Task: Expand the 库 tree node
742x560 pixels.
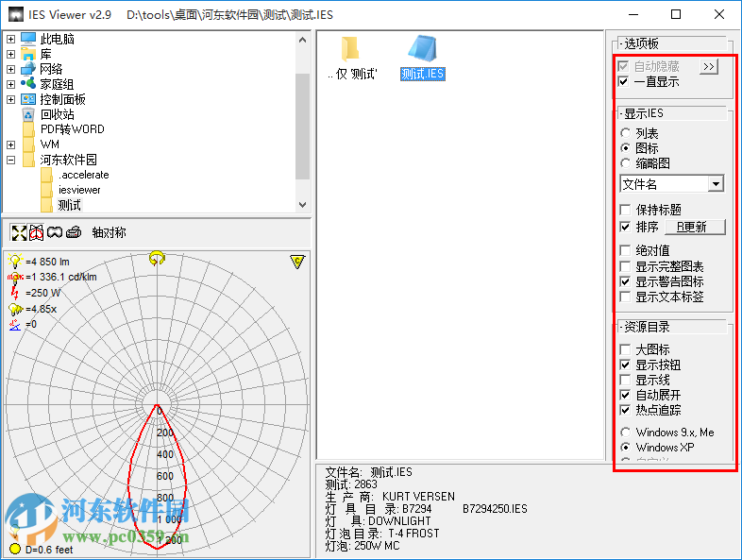Action: coord(11,54)
